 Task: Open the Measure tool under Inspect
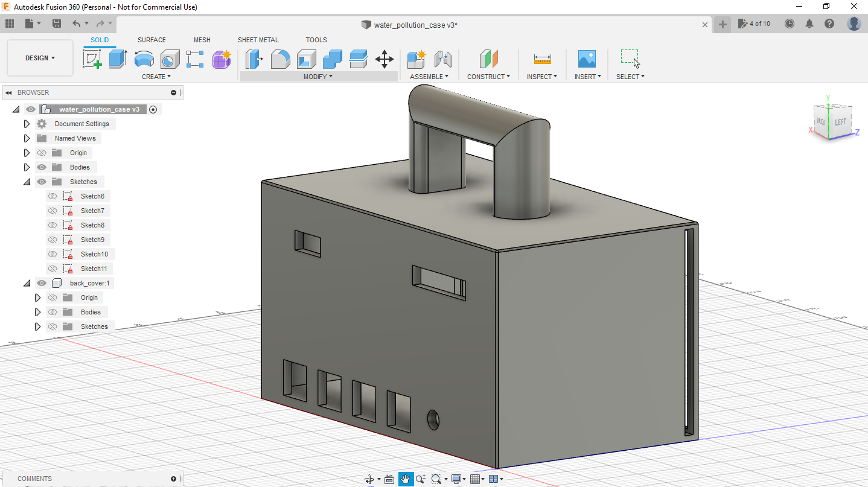[541, 59]
